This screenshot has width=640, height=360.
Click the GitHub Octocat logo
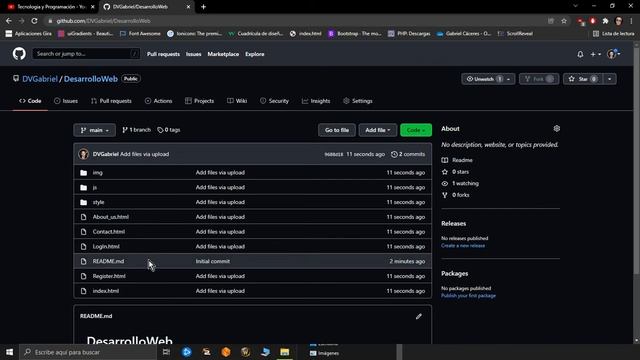pyautogui.click(x=19, y=54)
